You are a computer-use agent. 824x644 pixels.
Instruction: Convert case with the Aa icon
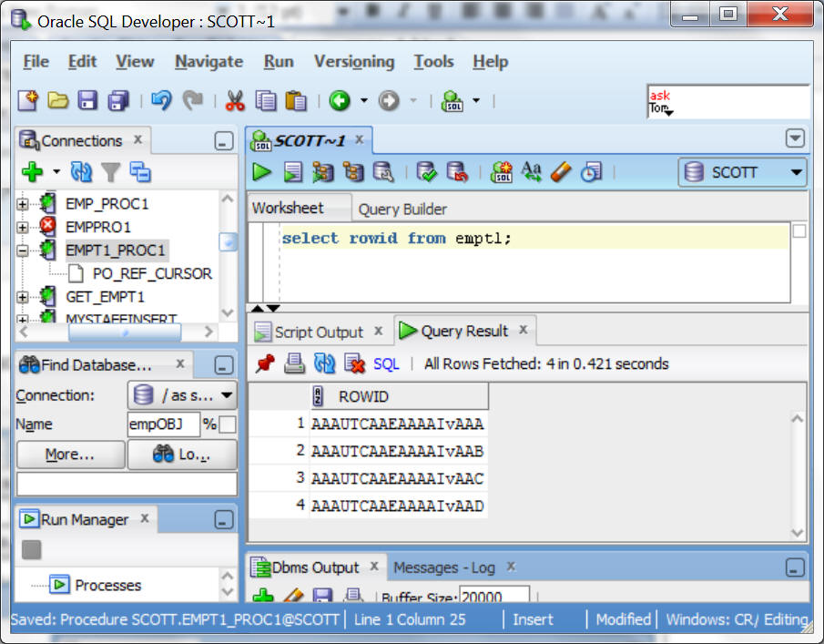(531, 172)
